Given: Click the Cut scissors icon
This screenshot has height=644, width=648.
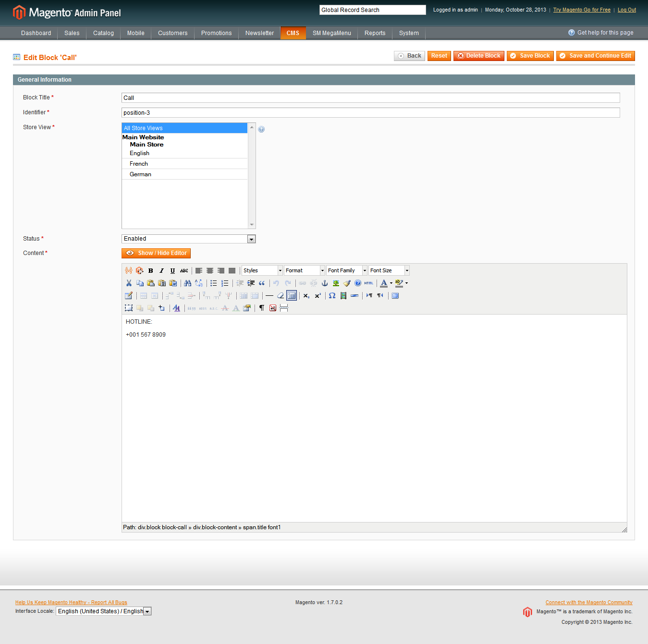Looking at the screenshot, I should [x=129, y=283].
